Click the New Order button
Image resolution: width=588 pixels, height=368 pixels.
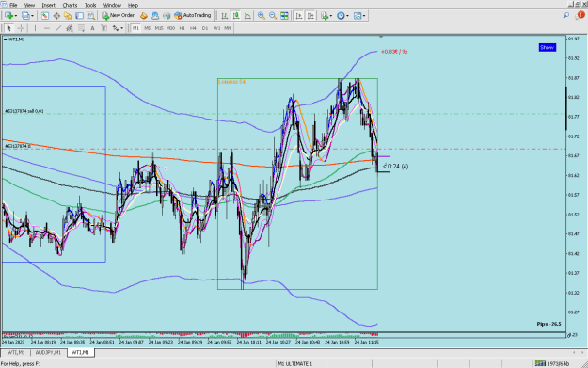pos(119,16)
